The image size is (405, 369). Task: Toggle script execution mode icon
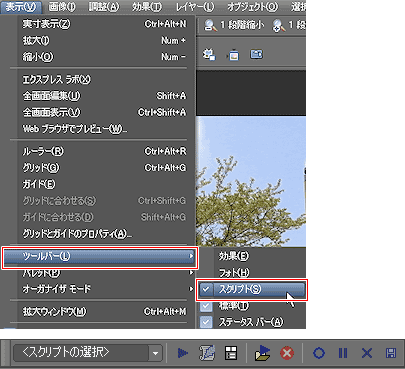click(x=231, y=353)
